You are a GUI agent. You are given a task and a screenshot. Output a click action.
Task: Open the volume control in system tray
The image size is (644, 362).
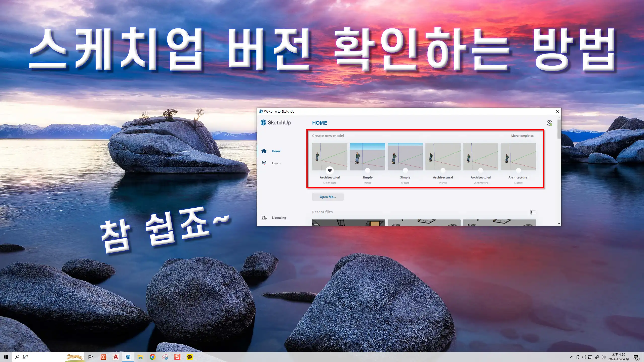[x=584, y=357]
